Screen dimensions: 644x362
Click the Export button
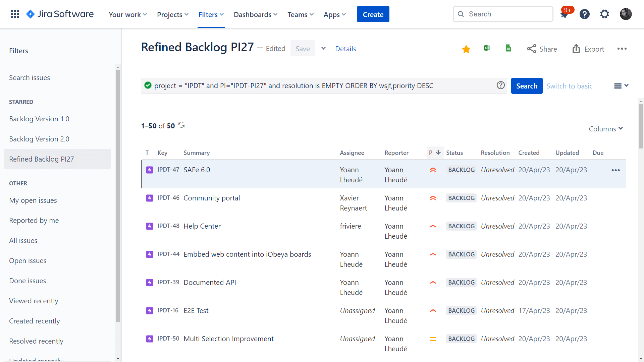588,49
